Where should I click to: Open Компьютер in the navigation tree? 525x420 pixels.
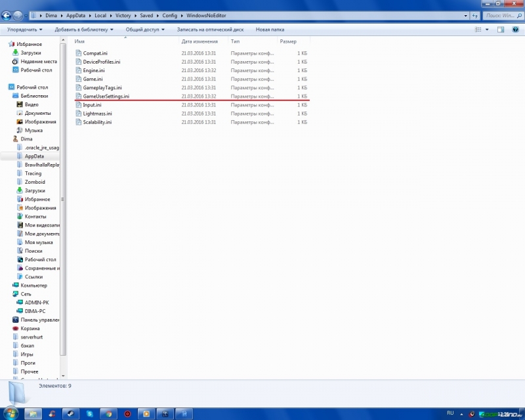33,285
